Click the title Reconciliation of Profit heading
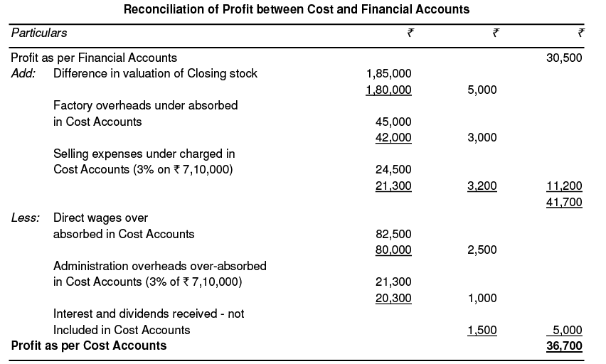606x364 pixels. [297, 10]
